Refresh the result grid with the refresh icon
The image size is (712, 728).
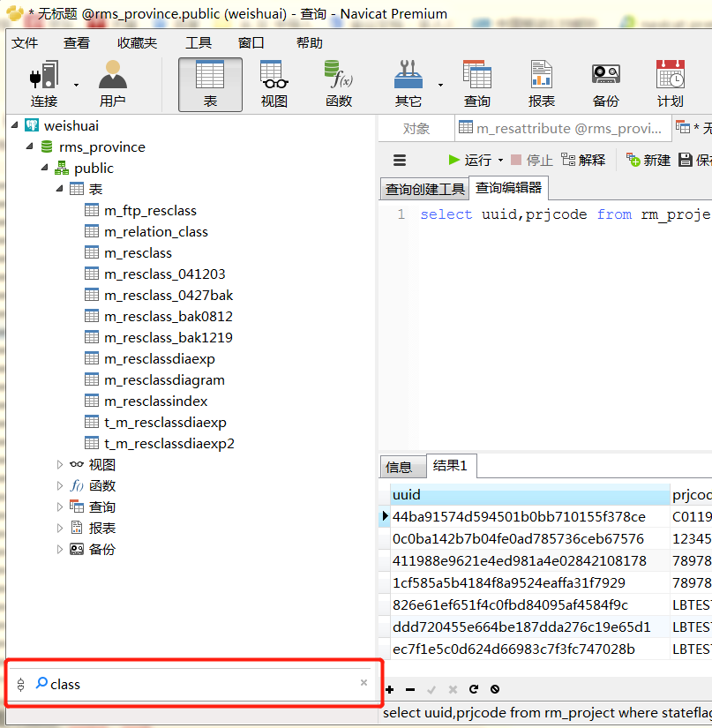(x=474, y=689)
